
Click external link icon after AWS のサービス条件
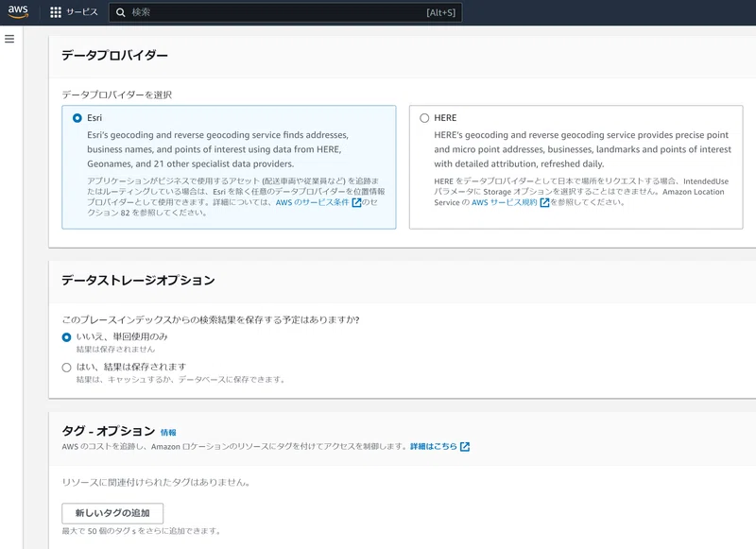tap(356, 202)
